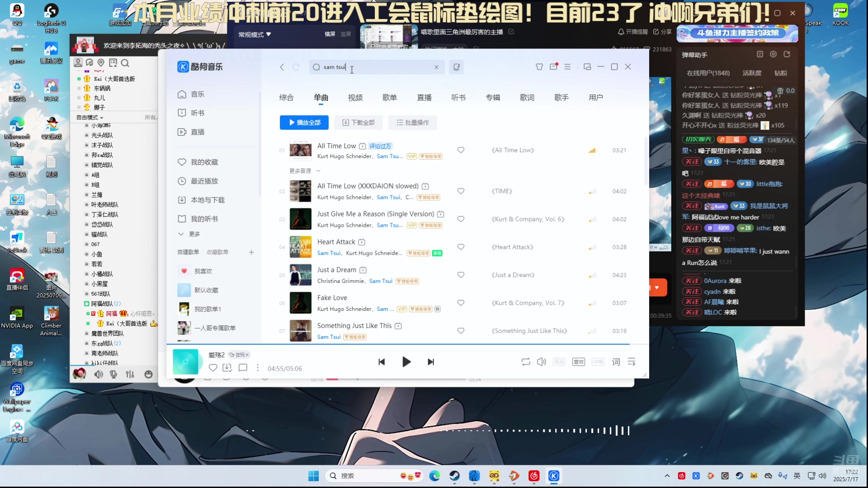The width and height of the screenshot is (868, 488).
Task: Switch to mini player mode icon
Action: [x=587, y=67]
